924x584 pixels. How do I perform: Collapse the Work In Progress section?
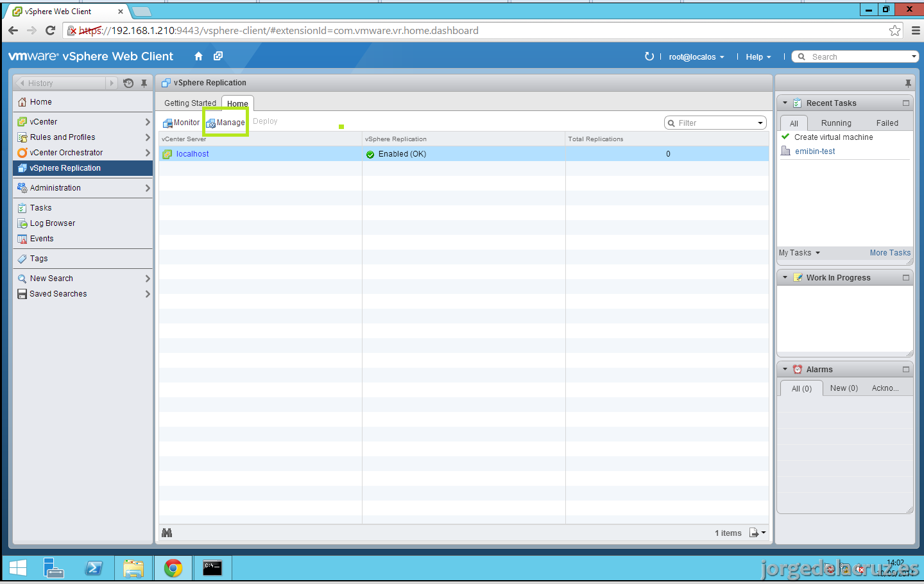(785, 277)
